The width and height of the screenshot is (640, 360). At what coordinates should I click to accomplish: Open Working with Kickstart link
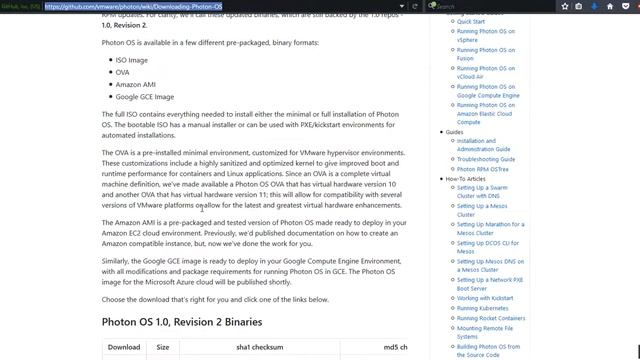pyautogui.click(x=485, y=298)
